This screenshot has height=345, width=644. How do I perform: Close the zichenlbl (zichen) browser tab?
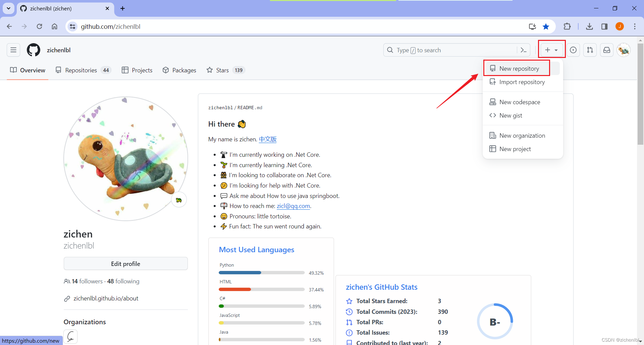click(107, 8)
